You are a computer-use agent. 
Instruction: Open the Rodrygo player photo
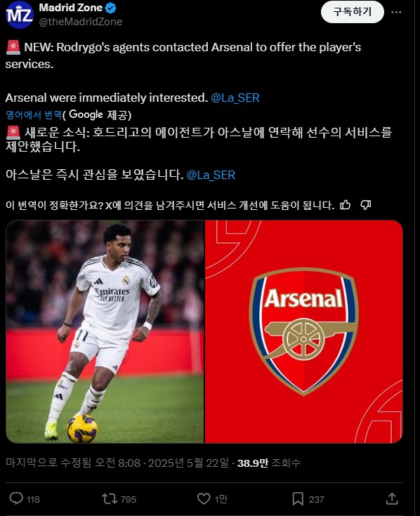pyautogui.click(x=105, y=331)
